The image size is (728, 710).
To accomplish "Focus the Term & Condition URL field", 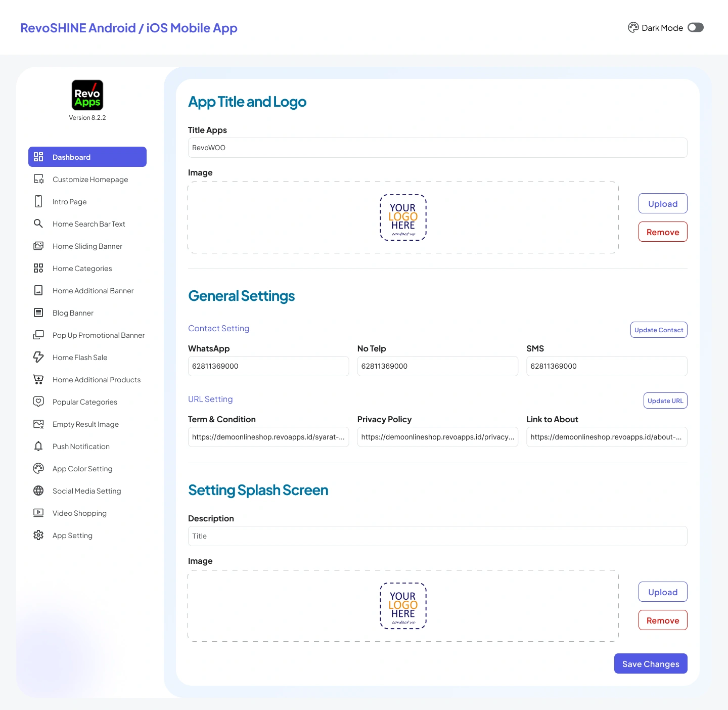I will point(268,437).
